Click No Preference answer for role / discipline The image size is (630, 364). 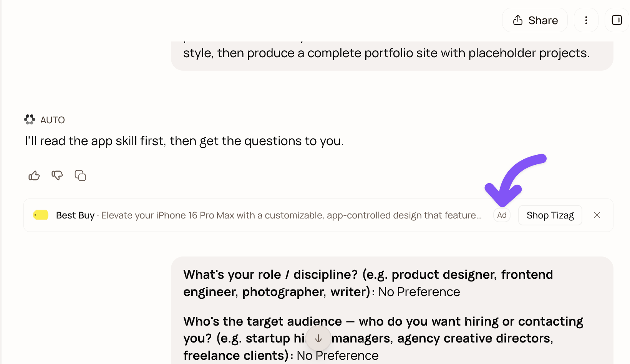[x=419, y=292]
